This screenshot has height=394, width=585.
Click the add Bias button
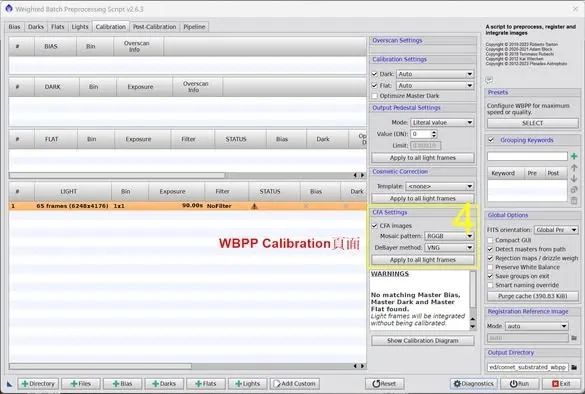pos(122,384)
